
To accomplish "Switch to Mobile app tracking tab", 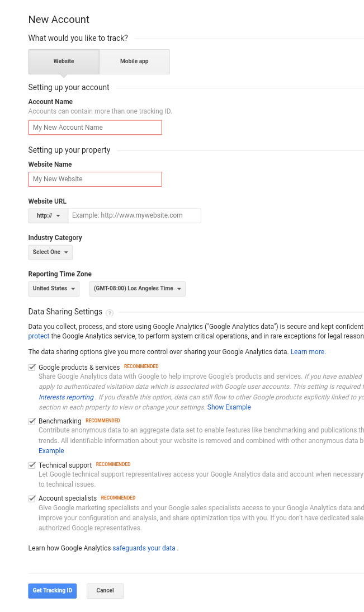I will click(x=134, y=62).
